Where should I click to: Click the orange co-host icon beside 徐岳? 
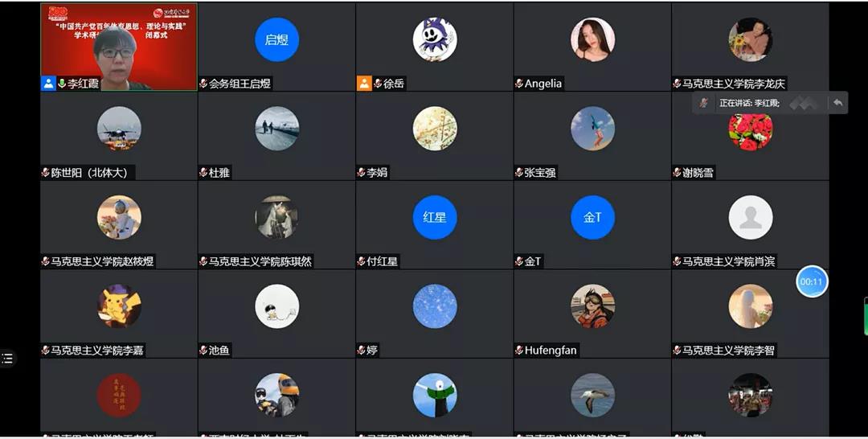coord(364,84)
